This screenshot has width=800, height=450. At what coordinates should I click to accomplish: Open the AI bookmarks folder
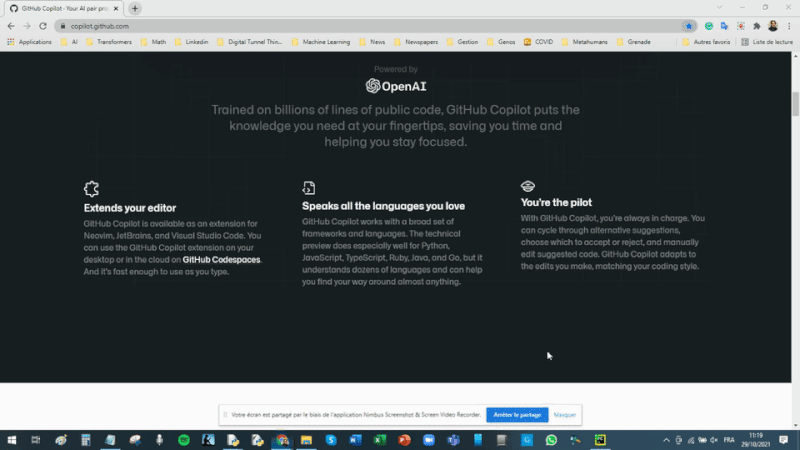tap(69, 42)
